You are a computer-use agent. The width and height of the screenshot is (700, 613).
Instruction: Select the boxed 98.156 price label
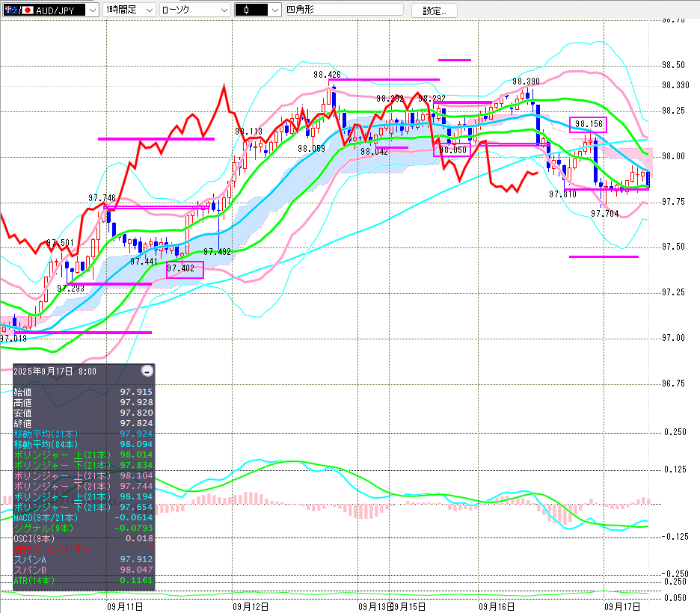(x=589, y=125)
